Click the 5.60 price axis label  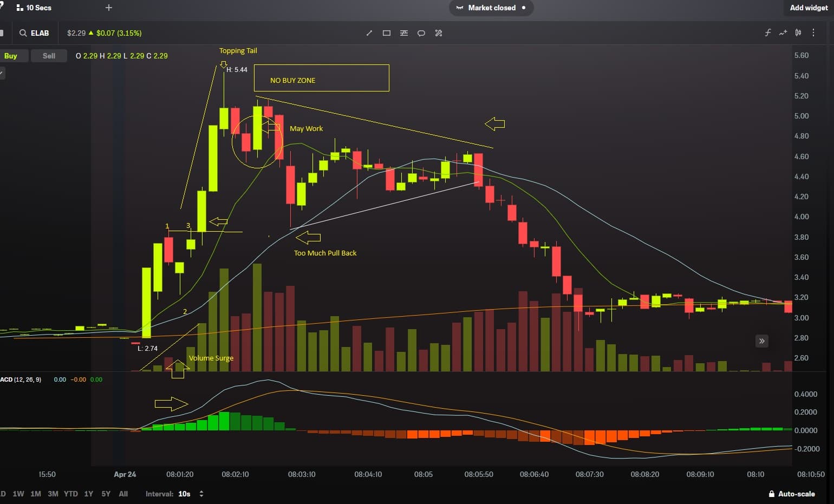tap(802, 55)
